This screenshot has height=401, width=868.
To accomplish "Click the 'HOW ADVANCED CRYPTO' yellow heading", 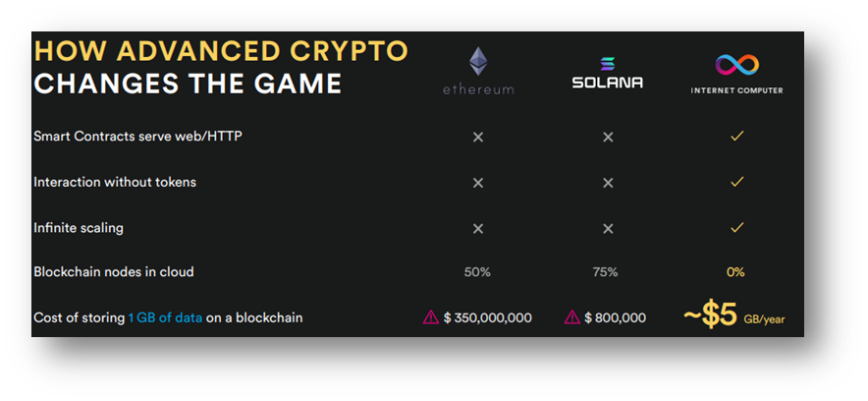I will pos(221,51).
